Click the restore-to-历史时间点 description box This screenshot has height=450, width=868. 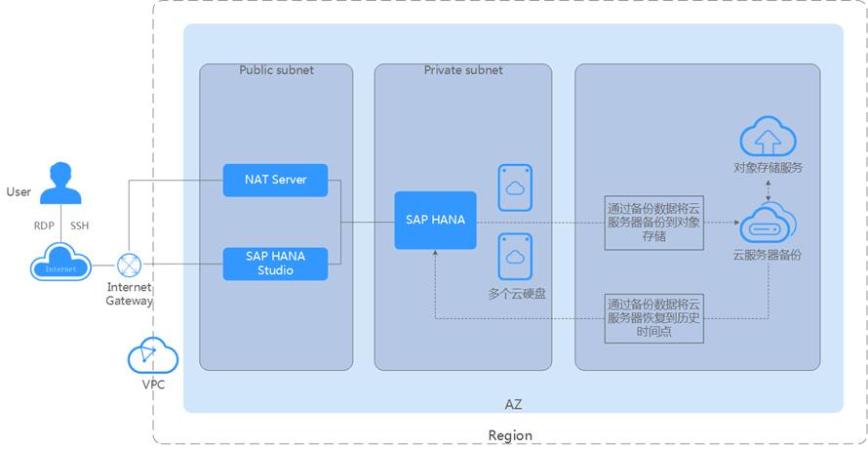pos(653,318)
